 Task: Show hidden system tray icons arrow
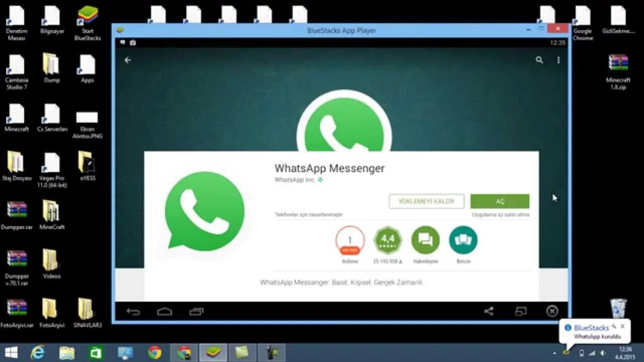[554, 353]
